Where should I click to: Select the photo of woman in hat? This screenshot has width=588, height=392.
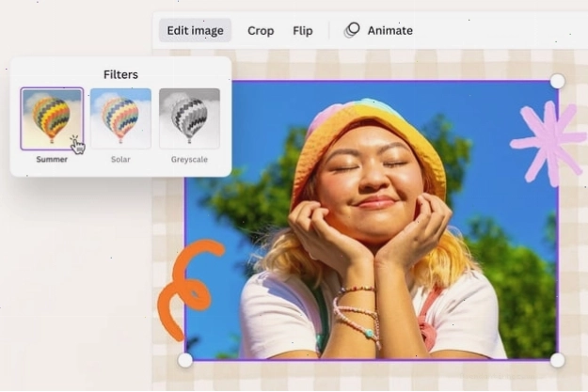[x=372, y=220]
